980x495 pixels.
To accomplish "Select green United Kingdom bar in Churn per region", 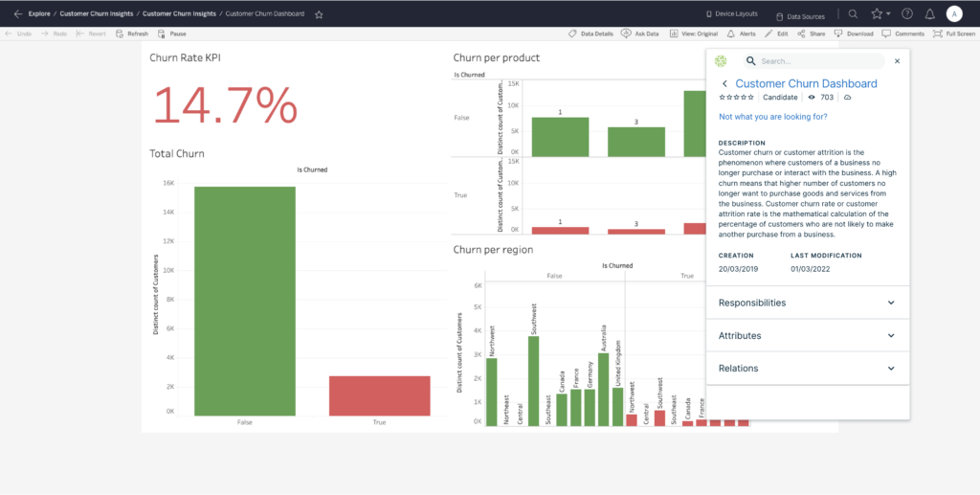I will [x=617, y=407].
